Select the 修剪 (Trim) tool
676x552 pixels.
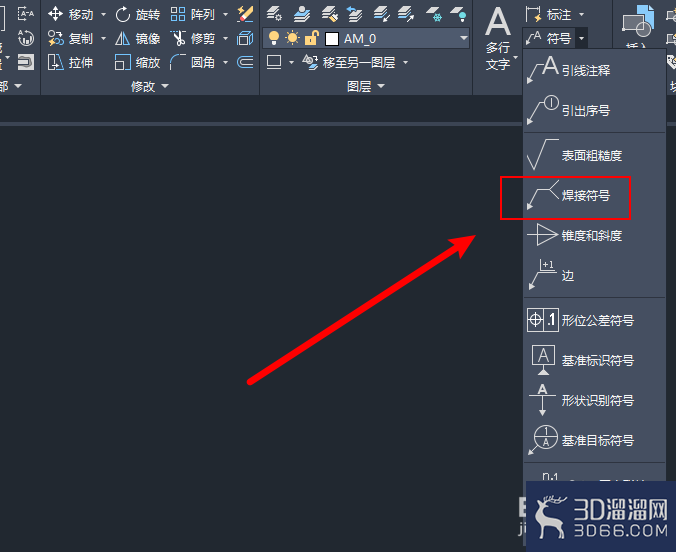pos(193,39)
